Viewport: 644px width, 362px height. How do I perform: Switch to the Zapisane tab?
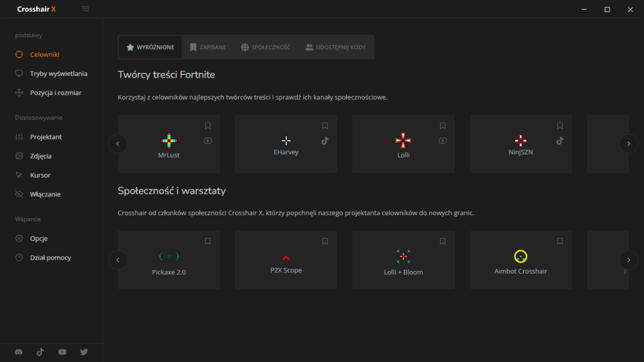click(208, 47)
